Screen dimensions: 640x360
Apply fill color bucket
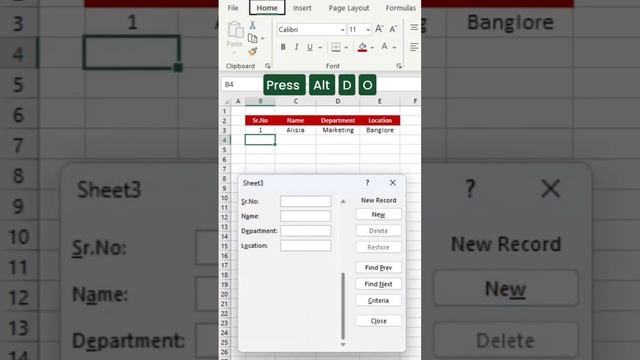pyautogui.click(x=362, y=47)
